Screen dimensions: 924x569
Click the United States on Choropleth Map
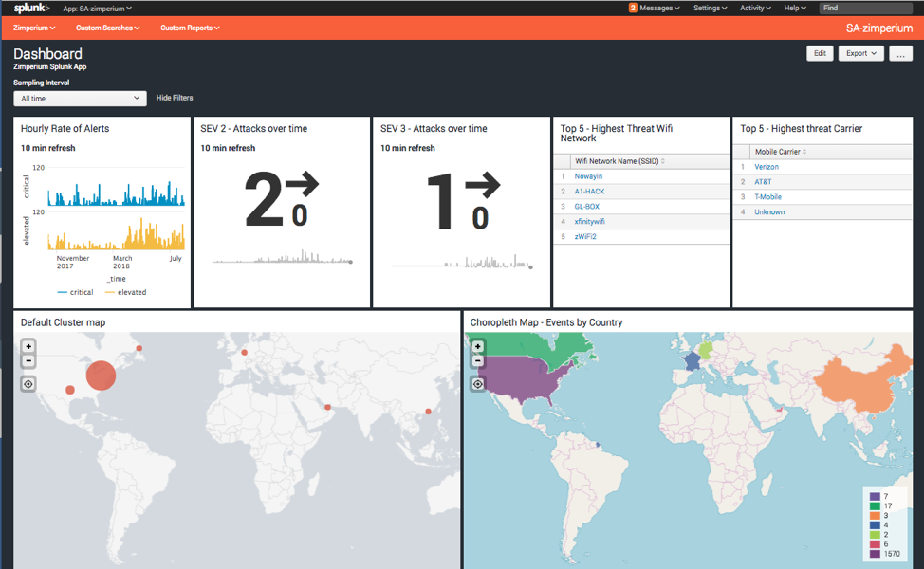coord(522,380)
